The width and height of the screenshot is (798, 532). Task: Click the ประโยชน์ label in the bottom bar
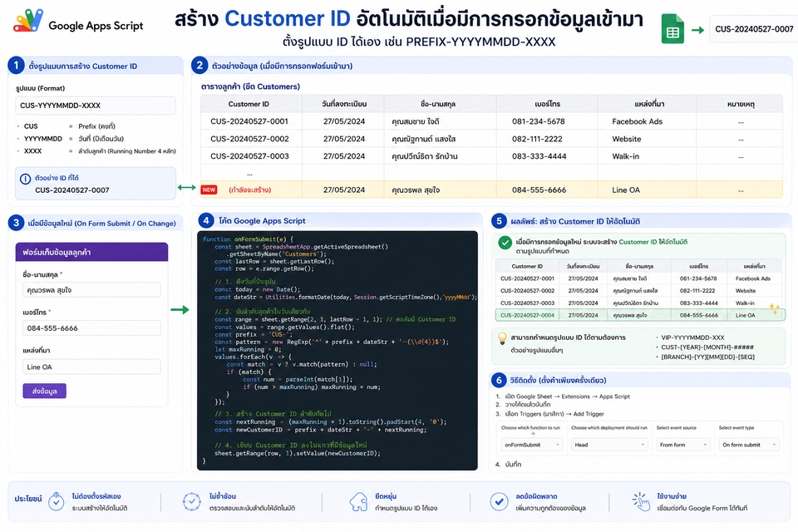point(28,499)
